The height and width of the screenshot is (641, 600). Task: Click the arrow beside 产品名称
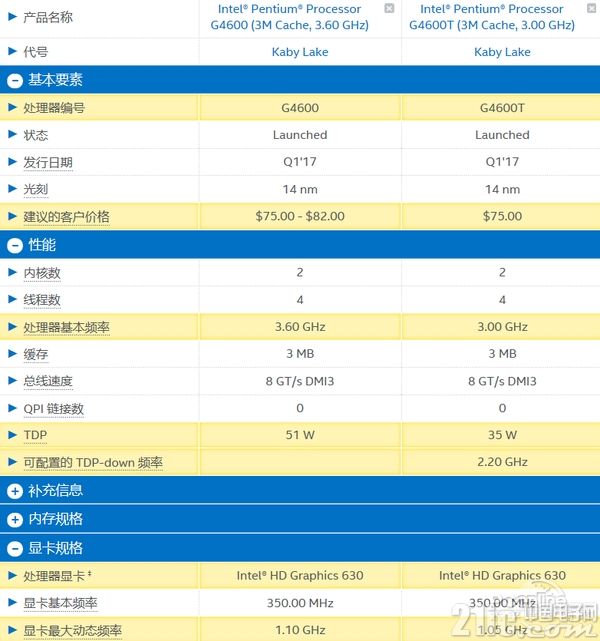(x=12, y=16)
